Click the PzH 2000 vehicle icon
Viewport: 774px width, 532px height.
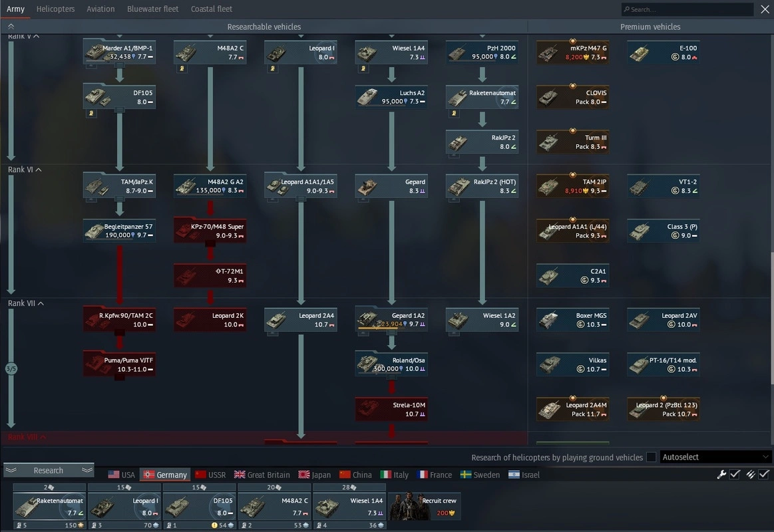pos(481,53)
